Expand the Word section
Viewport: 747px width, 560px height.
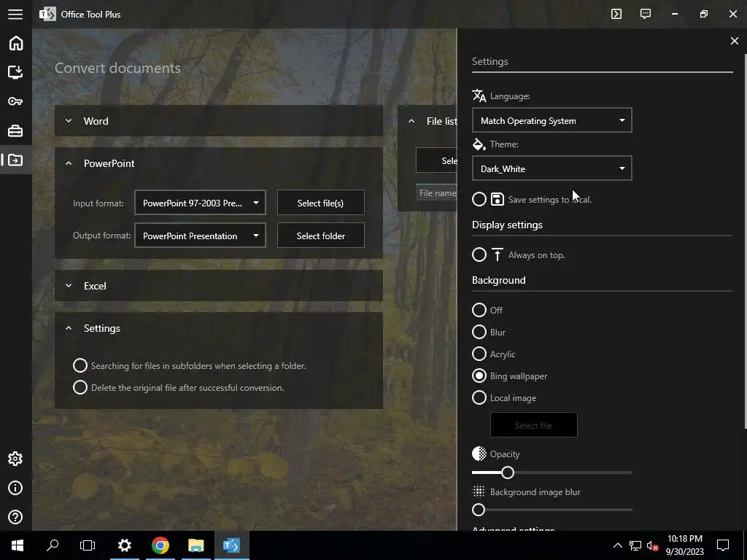click(x=69, y=121)
